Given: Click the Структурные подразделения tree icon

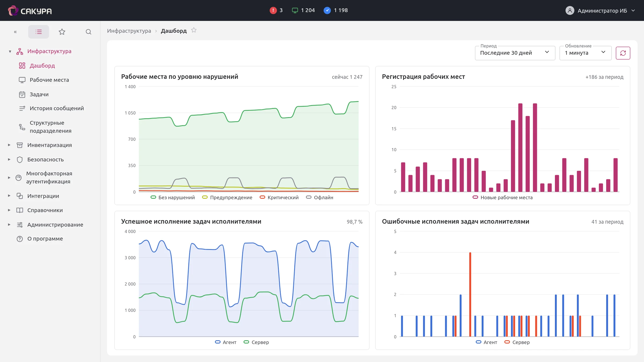Looking at the screenshot, I should pyautogui.click(x=22, y=127).
